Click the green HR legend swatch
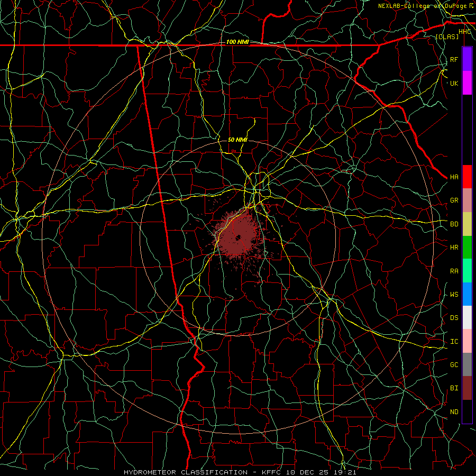The width and height of the screenshot is (476, 476). tap(467, 248)
